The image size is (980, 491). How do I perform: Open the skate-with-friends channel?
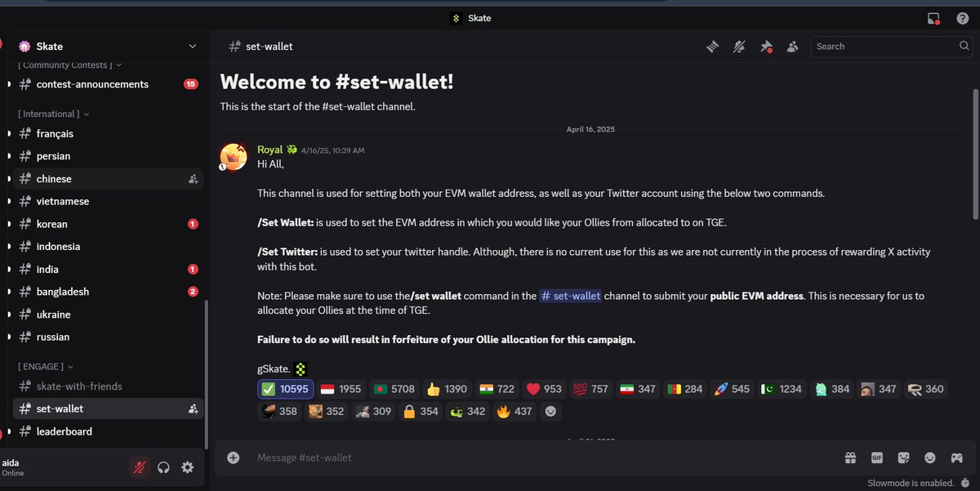(108, 386)
